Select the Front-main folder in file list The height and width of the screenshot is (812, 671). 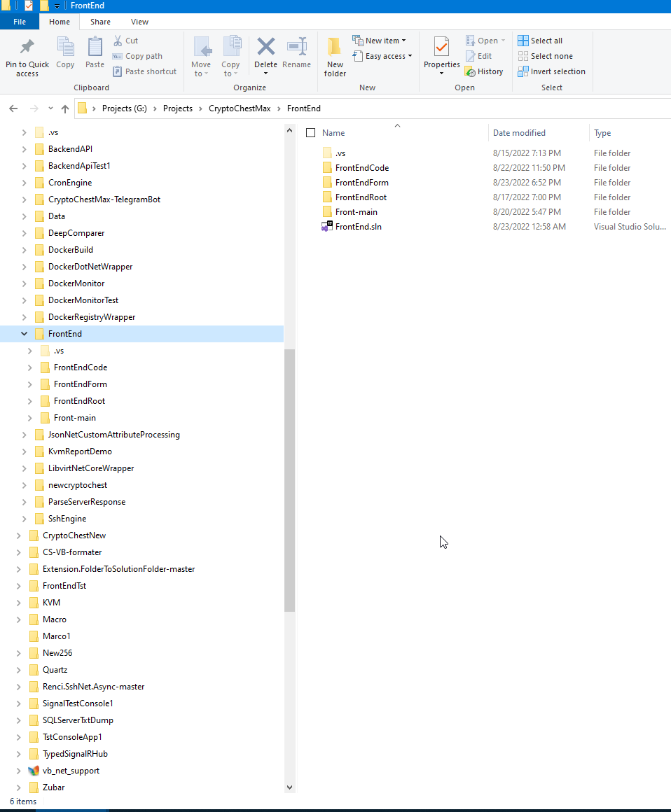[356, 212]
